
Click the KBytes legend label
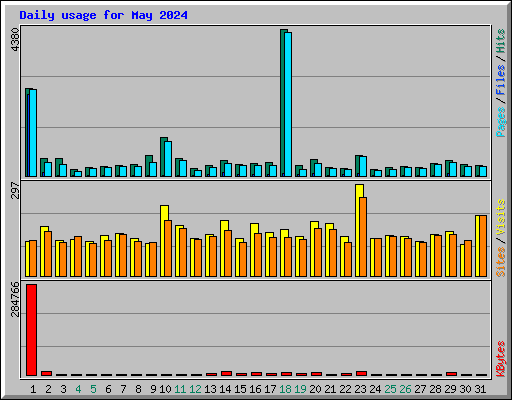pos(501,359)
